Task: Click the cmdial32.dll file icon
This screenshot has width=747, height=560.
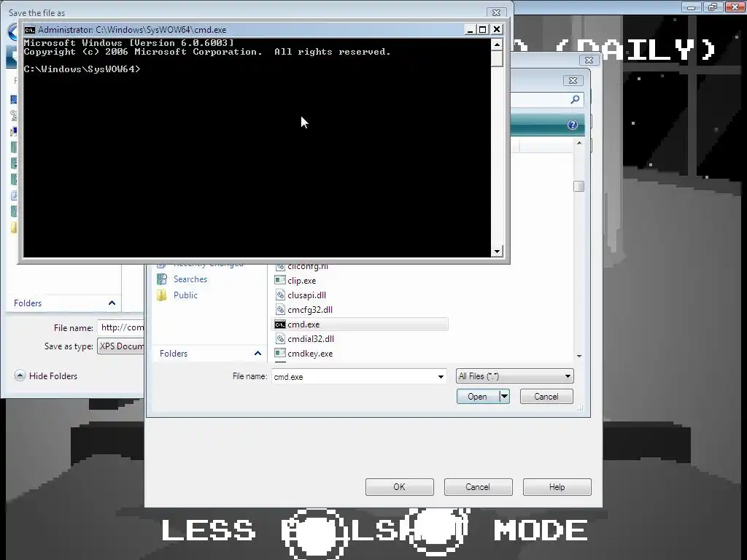Action: [x=280, y=338]
